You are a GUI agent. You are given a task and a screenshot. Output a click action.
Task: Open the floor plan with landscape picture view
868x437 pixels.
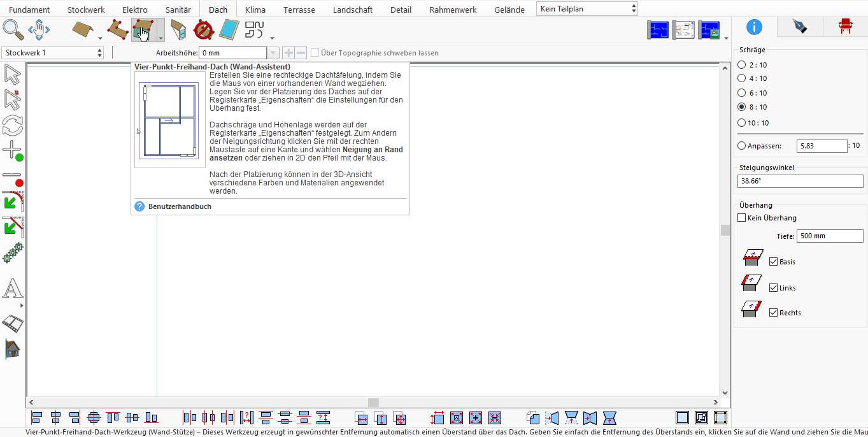point(709,30)
